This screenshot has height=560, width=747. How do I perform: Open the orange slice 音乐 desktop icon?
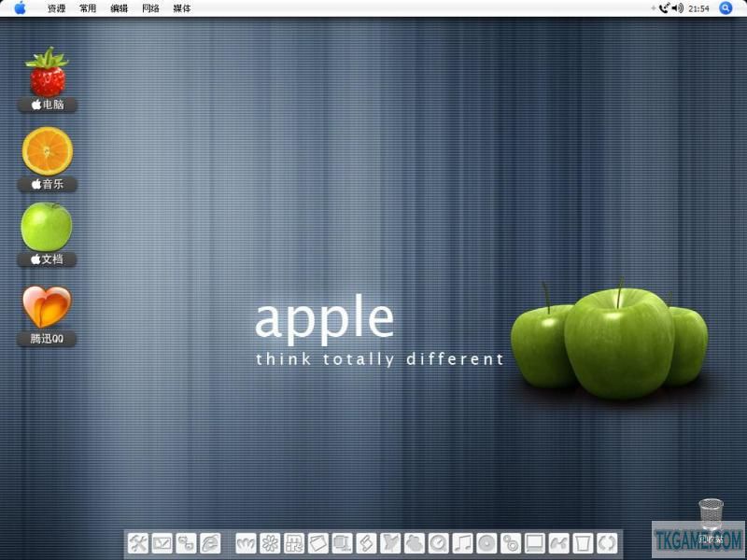48,151
